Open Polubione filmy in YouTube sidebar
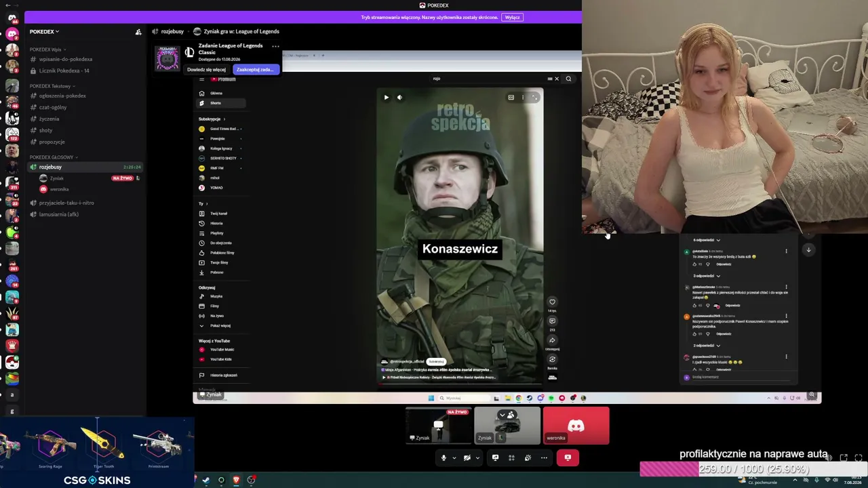 pyautogui.click(x=221, y=253)
